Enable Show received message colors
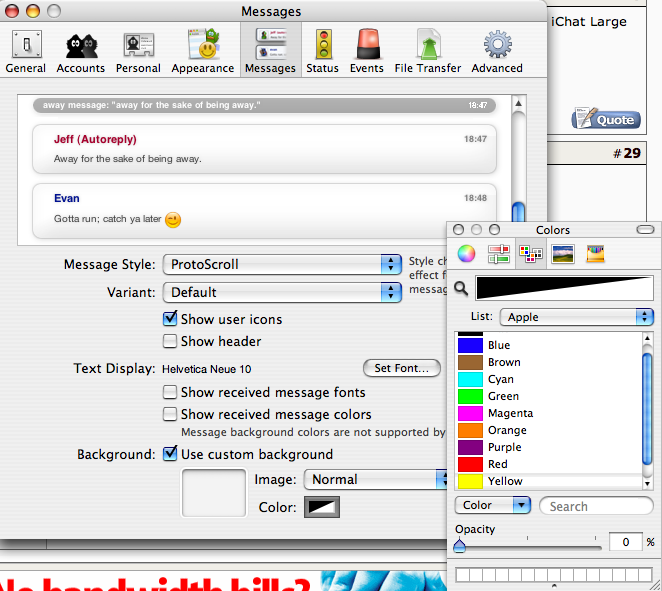The image size is (662, 591). click(x=170, y=414)
